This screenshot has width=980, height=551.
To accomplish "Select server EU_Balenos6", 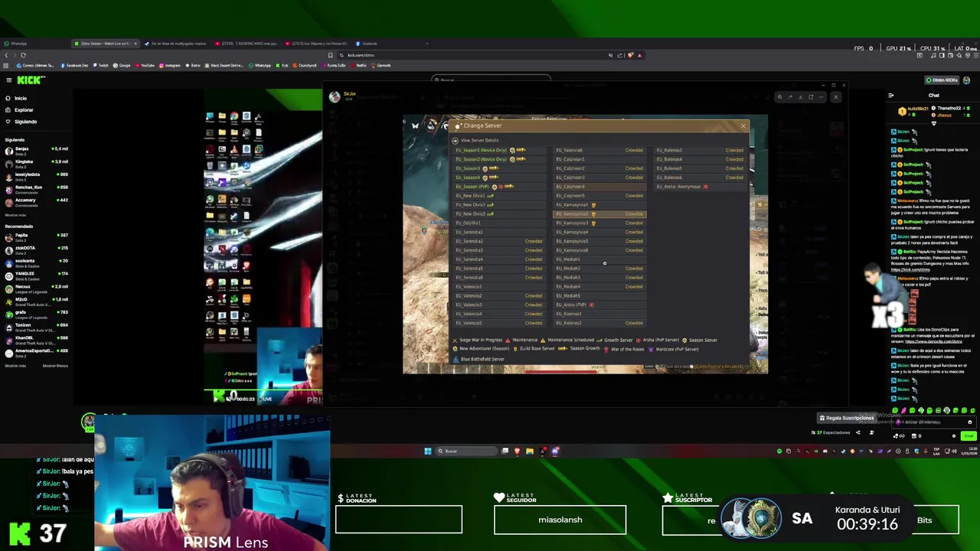I will click(x=700, y=178).
